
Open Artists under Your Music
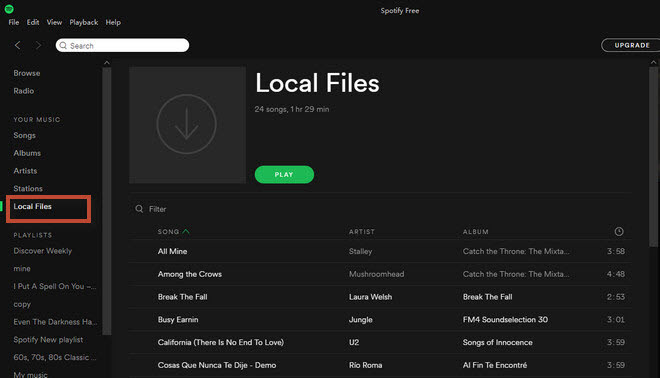[x=25, y=171]
